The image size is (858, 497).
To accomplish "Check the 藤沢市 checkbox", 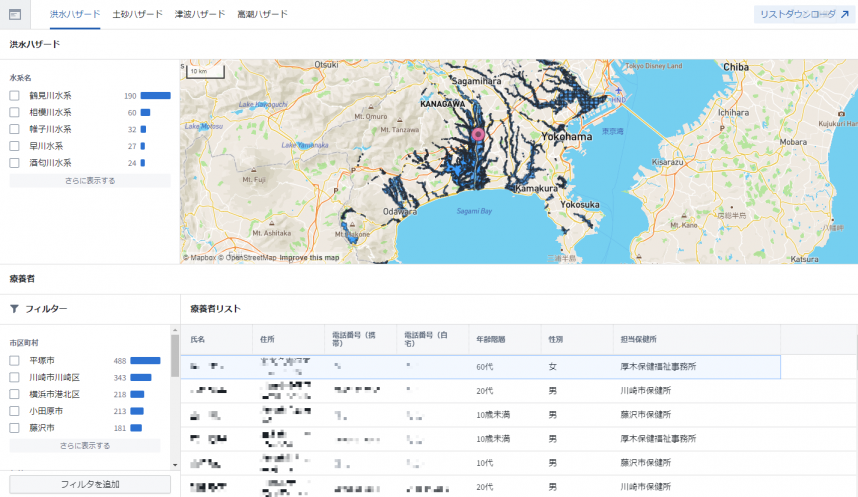I will 14,427.
